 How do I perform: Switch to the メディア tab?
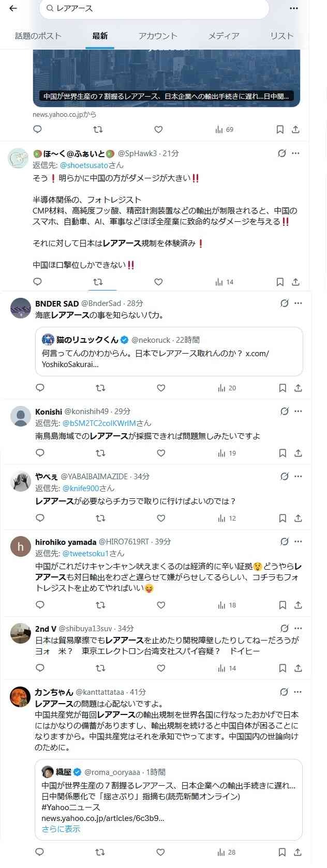[x=224, y=36]
